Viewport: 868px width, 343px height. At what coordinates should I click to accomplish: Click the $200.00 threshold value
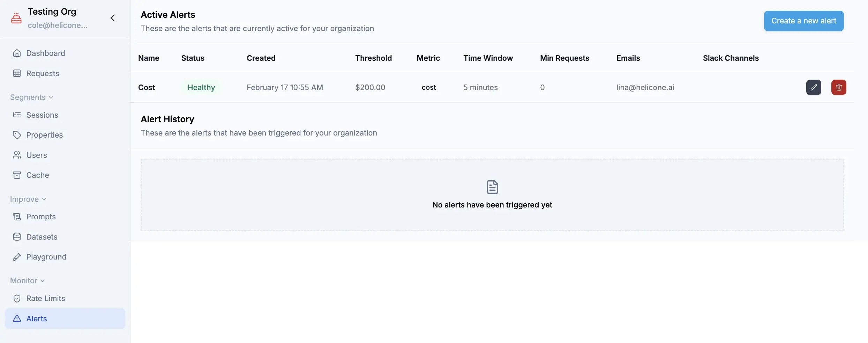click(370, 87)
